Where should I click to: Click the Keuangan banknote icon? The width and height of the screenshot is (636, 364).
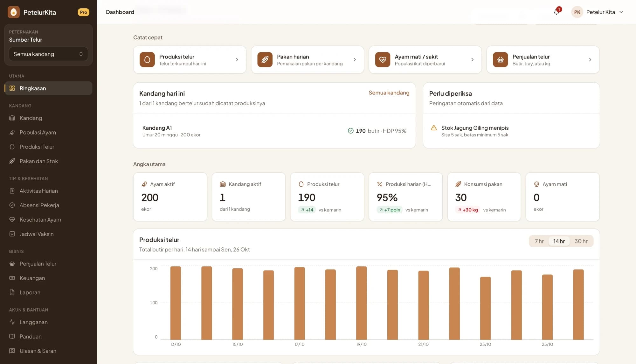[x=12, y=278]
